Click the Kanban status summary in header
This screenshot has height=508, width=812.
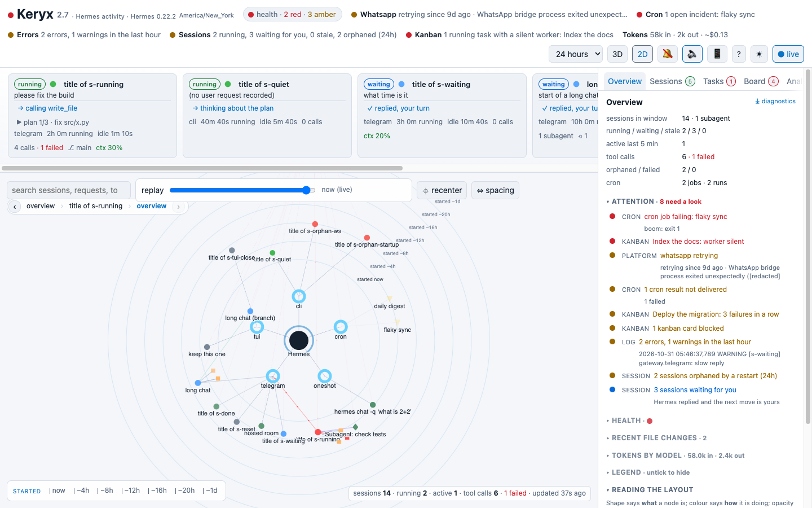(x=509, y=35)
